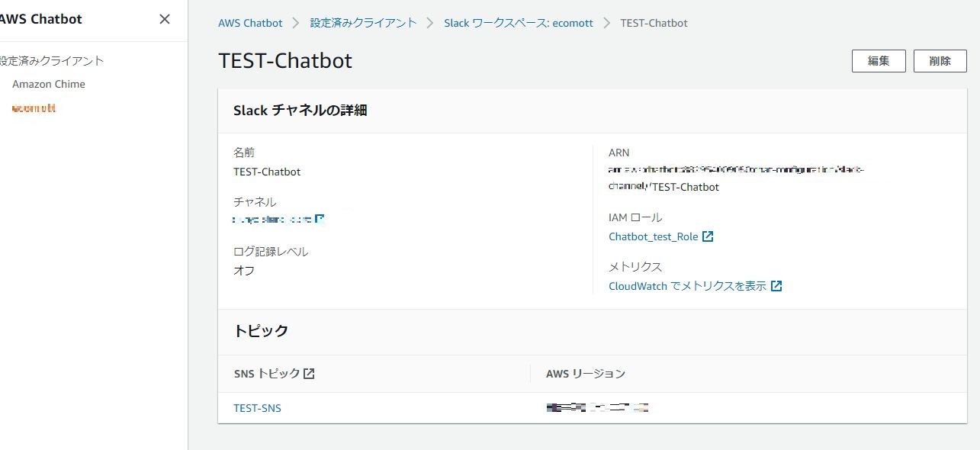Open the blurred Slack channel external link icon
This screenshot has height=450, width=980.
click(320, 220)
